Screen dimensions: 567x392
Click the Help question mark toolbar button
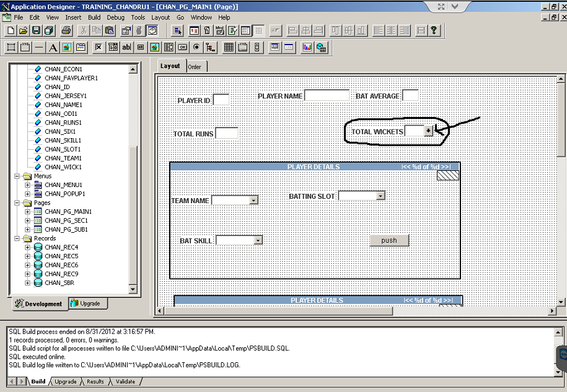434,30
